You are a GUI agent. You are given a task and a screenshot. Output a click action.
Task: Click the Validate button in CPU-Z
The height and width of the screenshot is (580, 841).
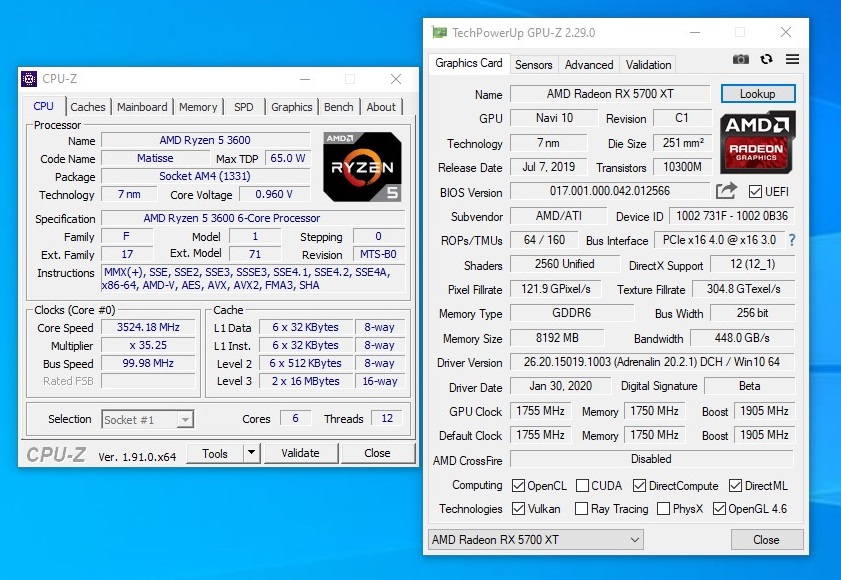(x=300, y=453)
